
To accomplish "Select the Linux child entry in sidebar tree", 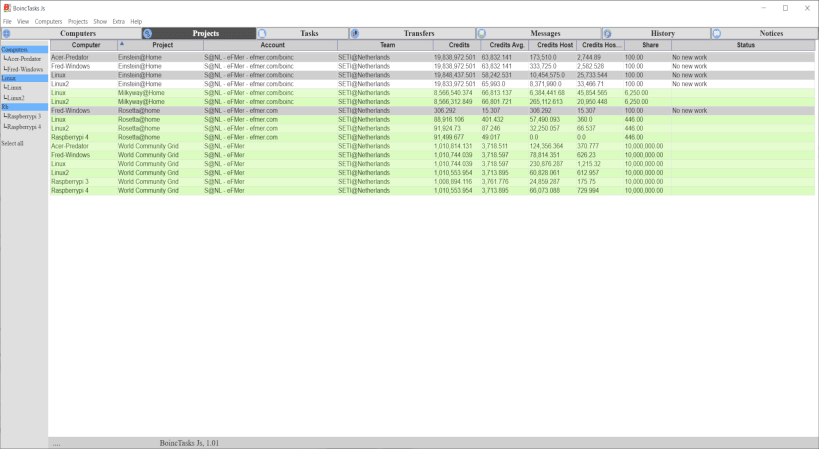I will (14, 88).
